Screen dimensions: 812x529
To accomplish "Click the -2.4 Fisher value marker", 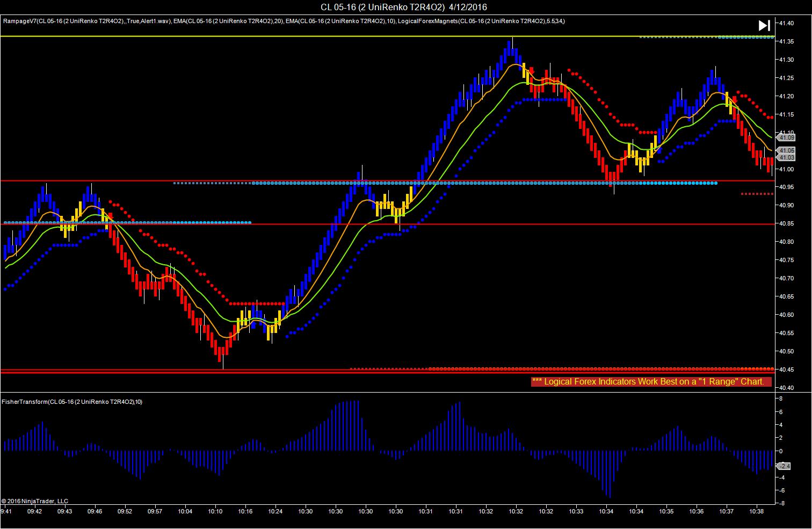I will [784, 466].
